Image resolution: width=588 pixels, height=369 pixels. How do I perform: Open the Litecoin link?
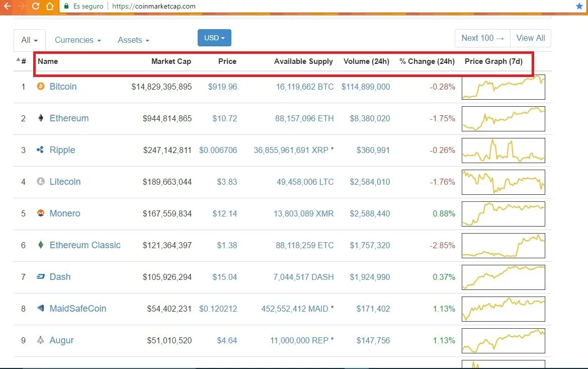tap(65, 181)
